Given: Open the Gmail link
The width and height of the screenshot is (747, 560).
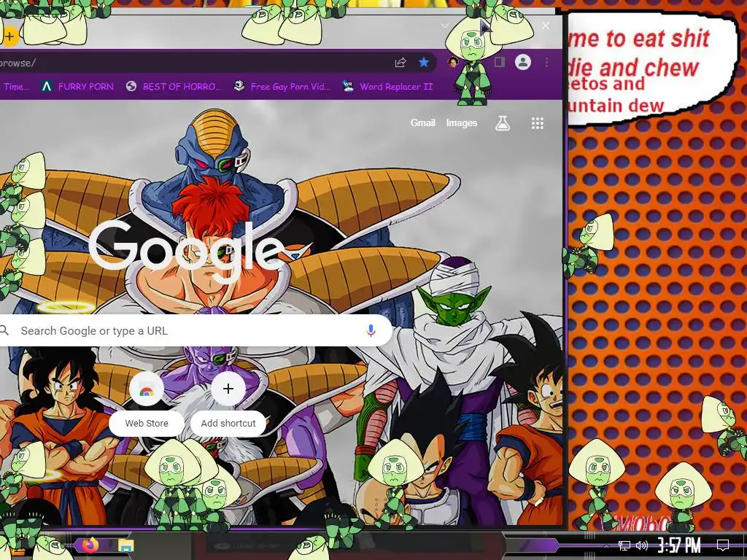Looking at the screenshot, I should pyautogui.click(x=422, y=122).
